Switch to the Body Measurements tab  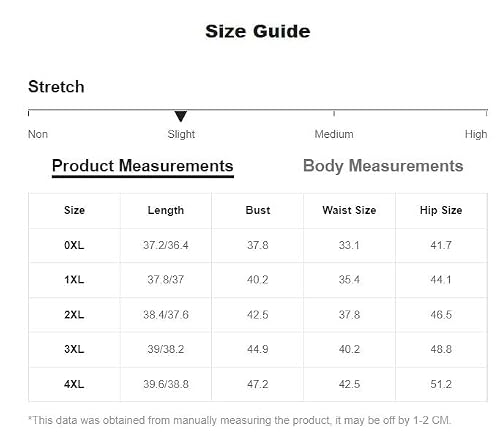pos(383,166)
